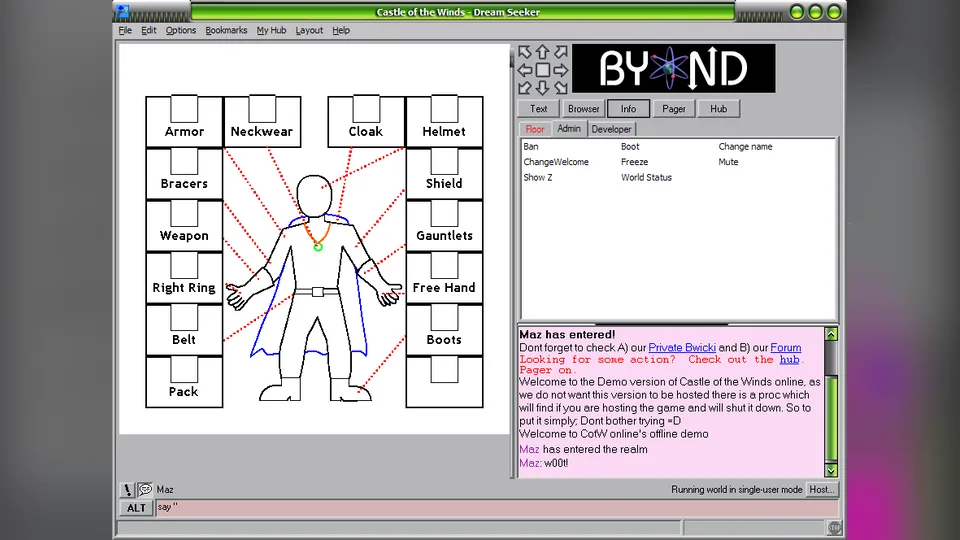Click the Armor equipment slot
The height and width of the screenshot is (540, 960).
click(x=184, y=121)
